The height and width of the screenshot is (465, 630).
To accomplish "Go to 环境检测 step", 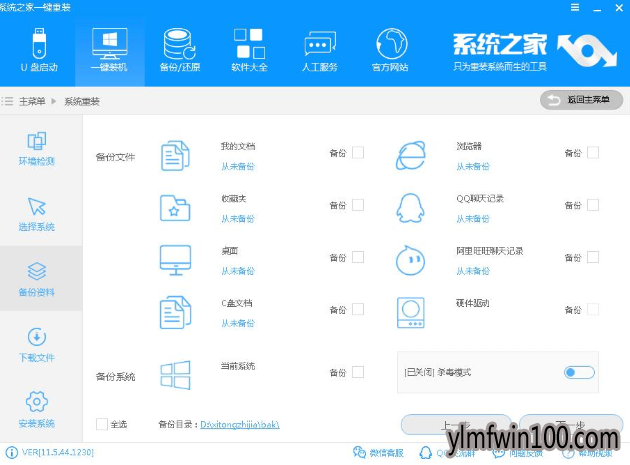I will tap(37, 149).
